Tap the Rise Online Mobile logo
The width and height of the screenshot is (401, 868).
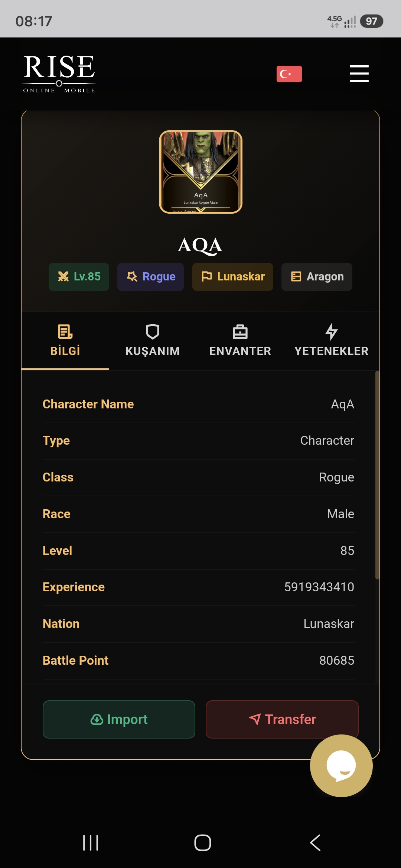pyautogui.click(x=59, y=74)
